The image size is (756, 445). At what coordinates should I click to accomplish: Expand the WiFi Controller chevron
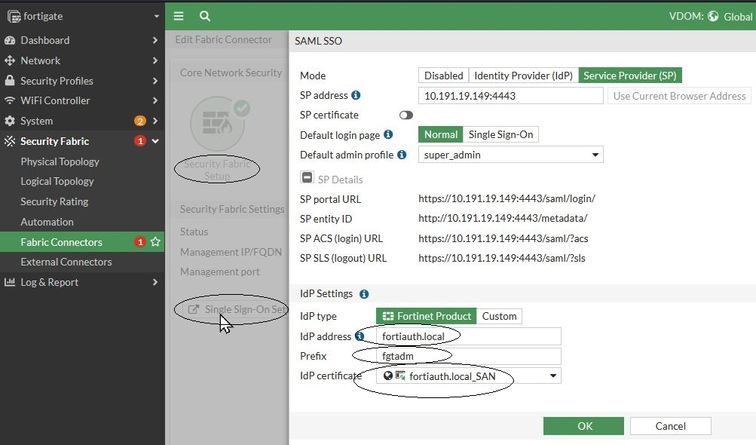pyautogui.click(x=155, y=101)
